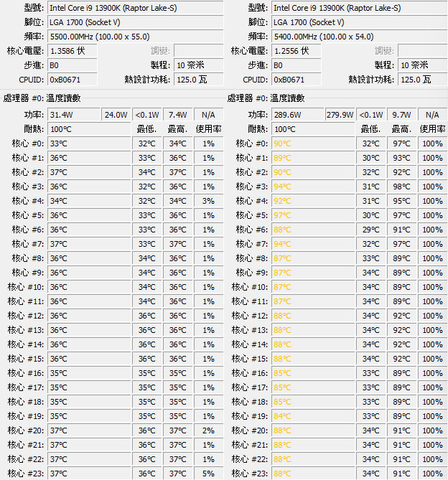The width and height of the screenshot is (448, 480).
Task: Click right panel core #3 maximum 98°C
Action: [x=401, y=187]
